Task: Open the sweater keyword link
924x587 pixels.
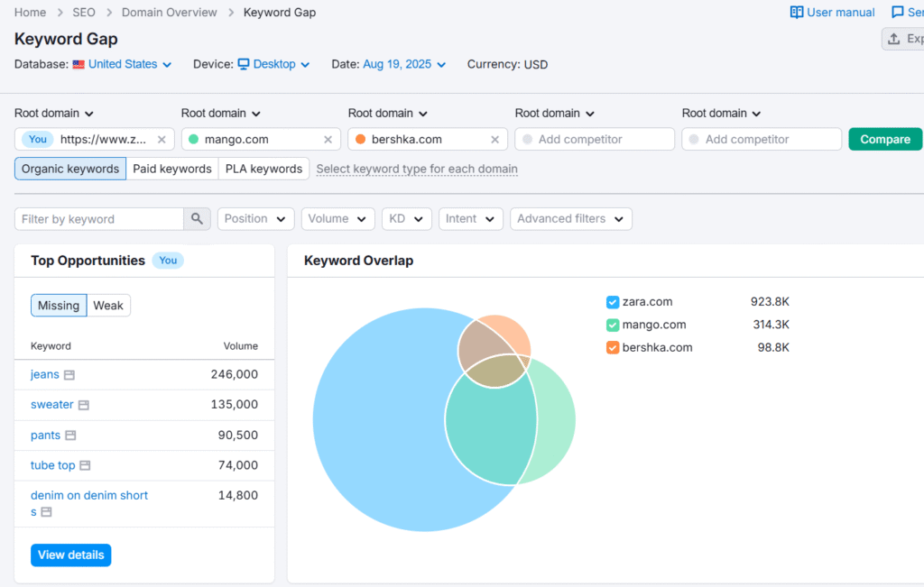Action: pos(51,405)
